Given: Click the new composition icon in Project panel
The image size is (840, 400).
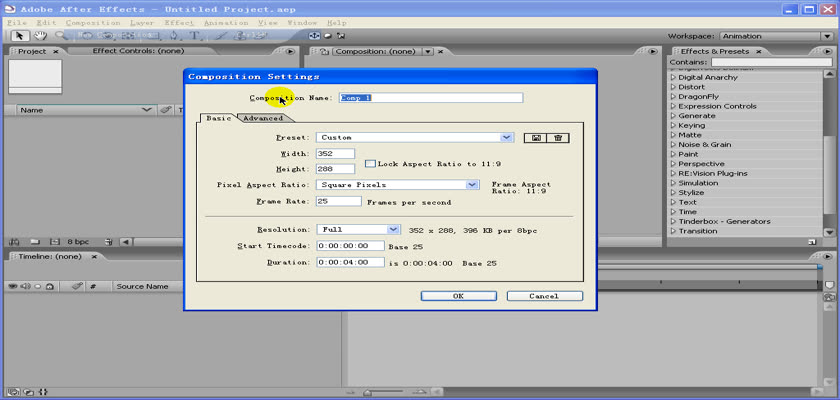Looking at the screenshot, I should (x=54, y=242).
